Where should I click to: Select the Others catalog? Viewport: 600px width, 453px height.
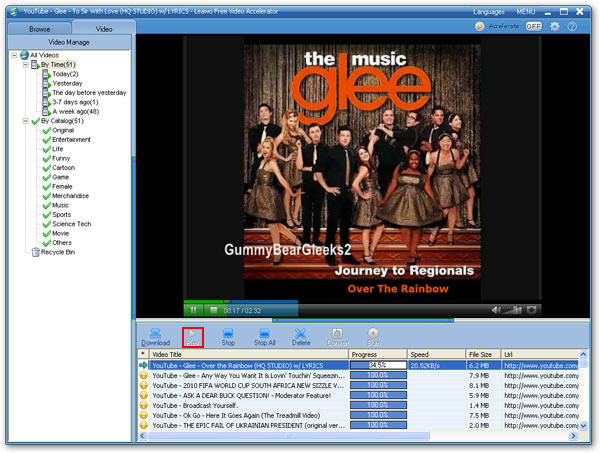tap(62, 243)
